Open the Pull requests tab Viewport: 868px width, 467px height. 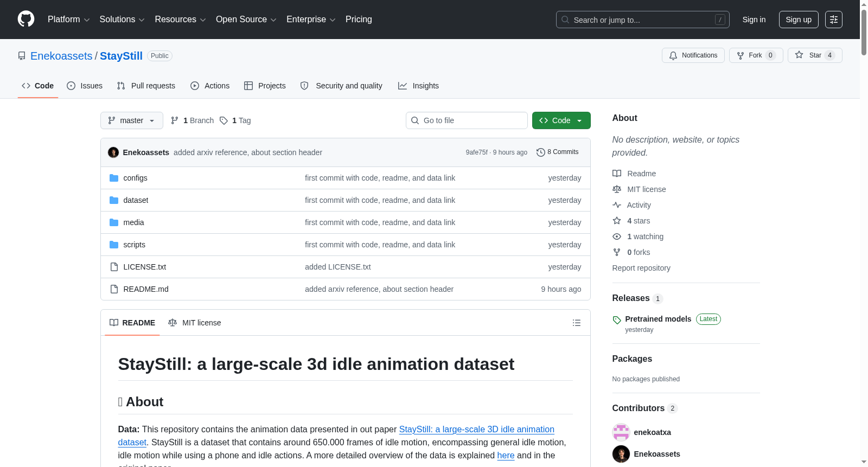[x=146, y=86]
